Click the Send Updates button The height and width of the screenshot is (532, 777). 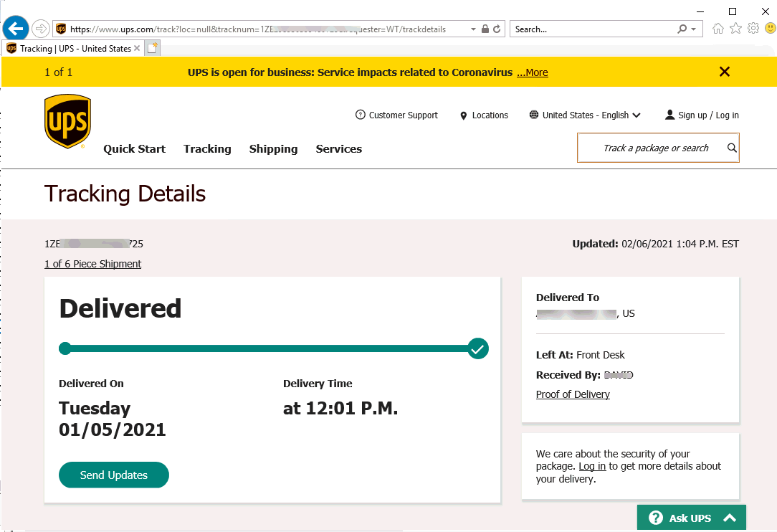(x=114, y=475)
